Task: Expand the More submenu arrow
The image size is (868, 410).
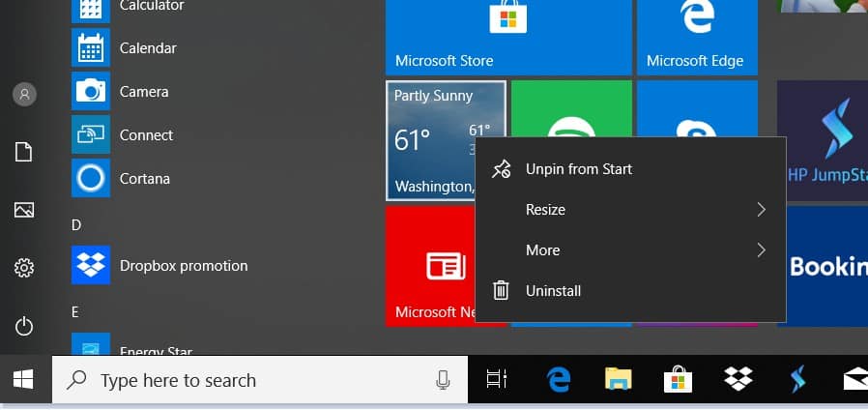Action: pos(762,250)
